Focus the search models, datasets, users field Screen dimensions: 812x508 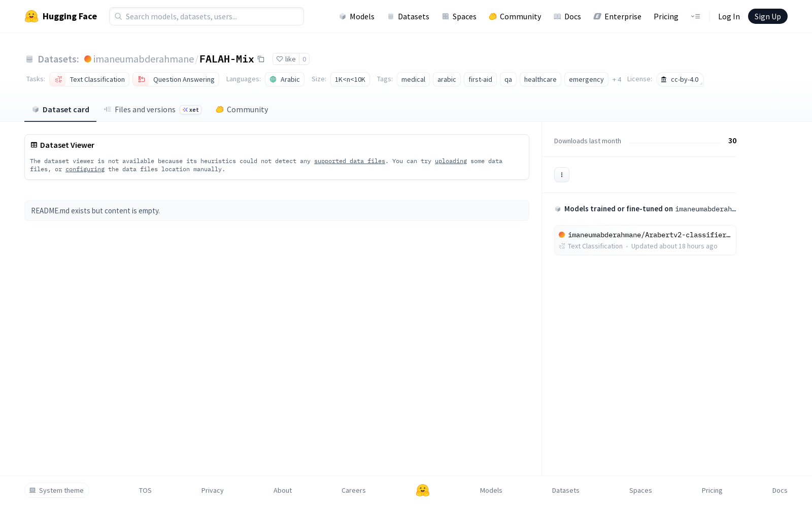207,16
